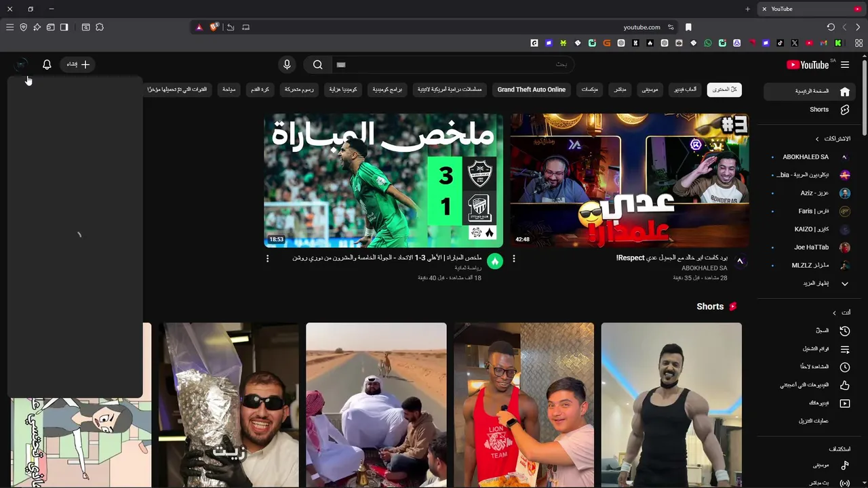The width and height of the screenshot is (868, 488).
Task: Click the magnifier search button
Action: pyautogui.click(x=317, y=64)
